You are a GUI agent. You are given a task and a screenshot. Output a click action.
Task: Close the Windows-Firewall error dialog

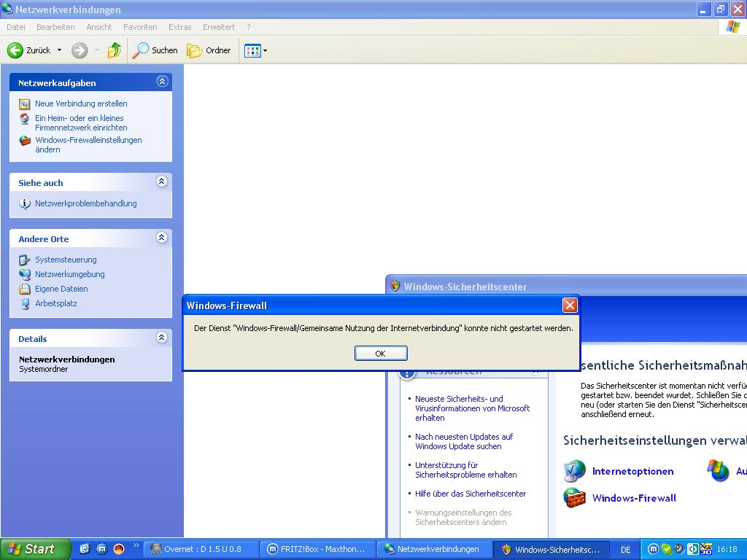570,306
